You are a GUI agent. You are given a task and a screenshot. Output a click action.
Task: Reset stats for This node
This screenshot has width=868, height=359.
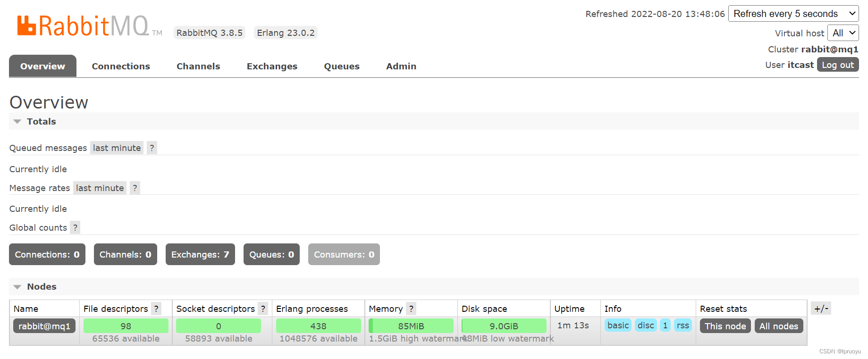click(x=725, y=326)
